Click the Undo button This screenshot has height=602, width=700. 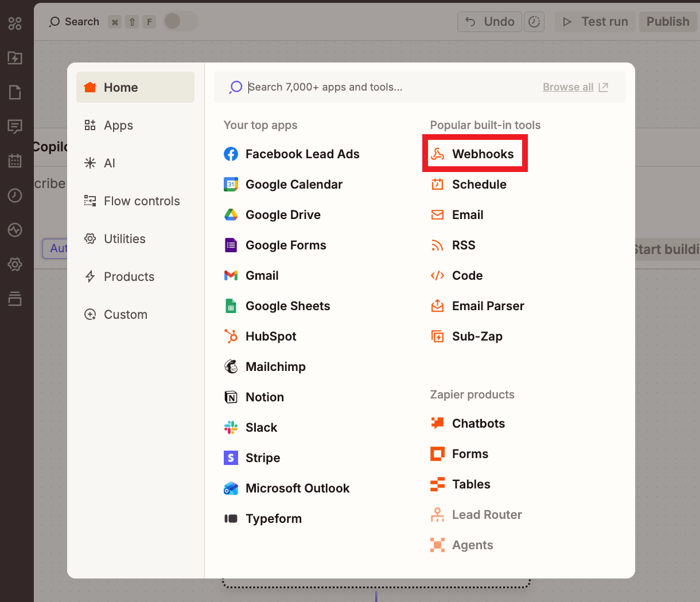[489, 22]
